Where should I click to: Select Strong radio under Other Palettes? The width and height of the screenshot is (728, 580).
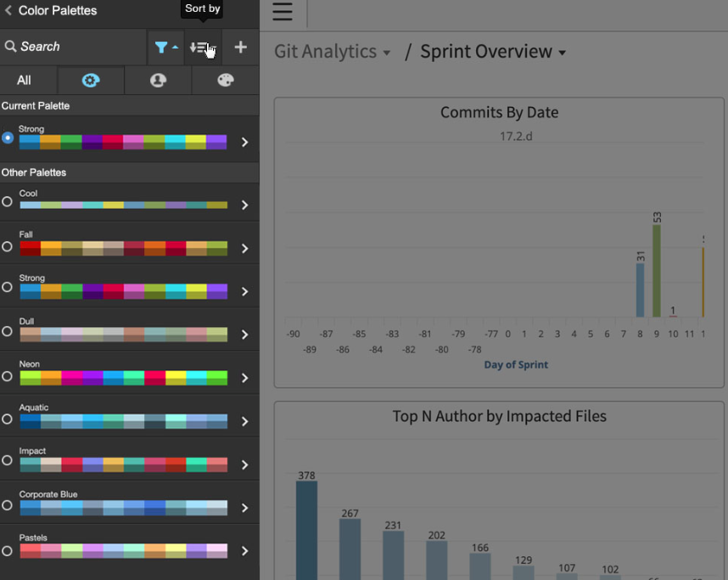point(7,287)
